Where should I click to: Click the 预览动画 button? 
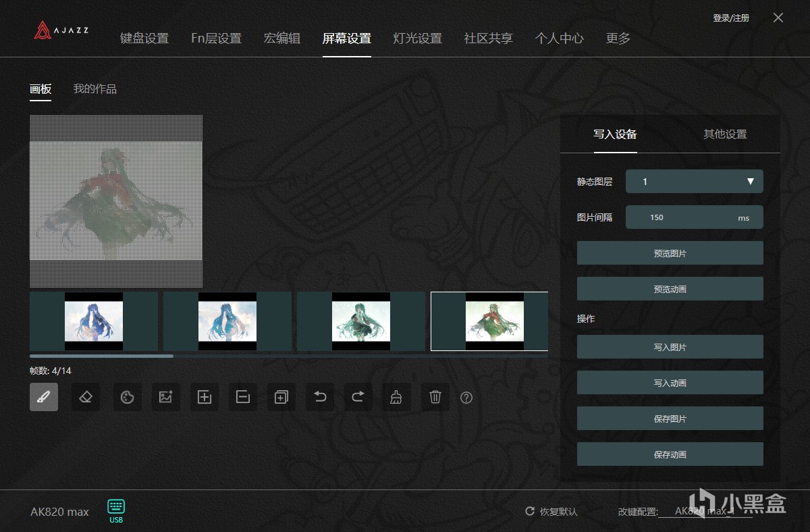(670, 289)
